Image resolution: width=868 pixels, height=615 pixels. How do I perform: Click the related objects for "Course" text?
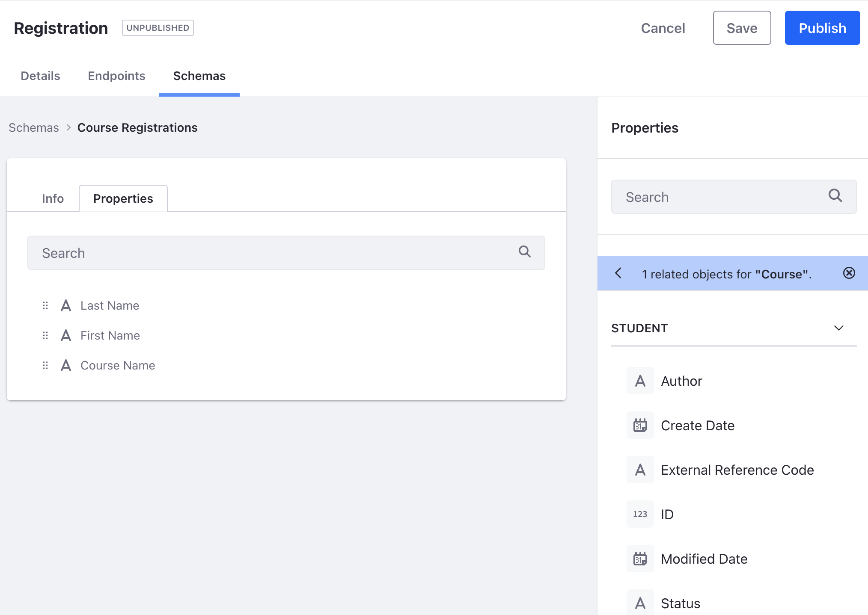[727, 274]
